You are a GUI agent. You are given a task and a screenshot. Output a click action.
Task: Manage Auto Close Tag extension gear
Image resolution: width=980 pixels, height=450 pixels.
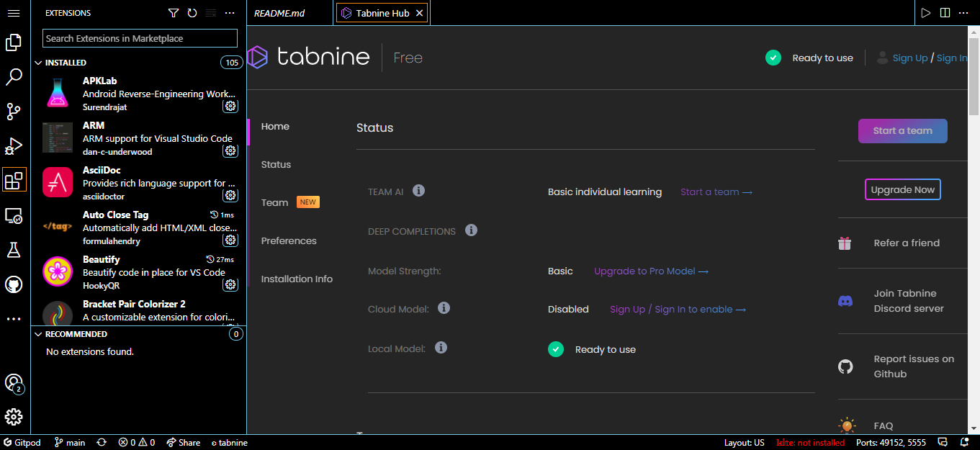230,240
